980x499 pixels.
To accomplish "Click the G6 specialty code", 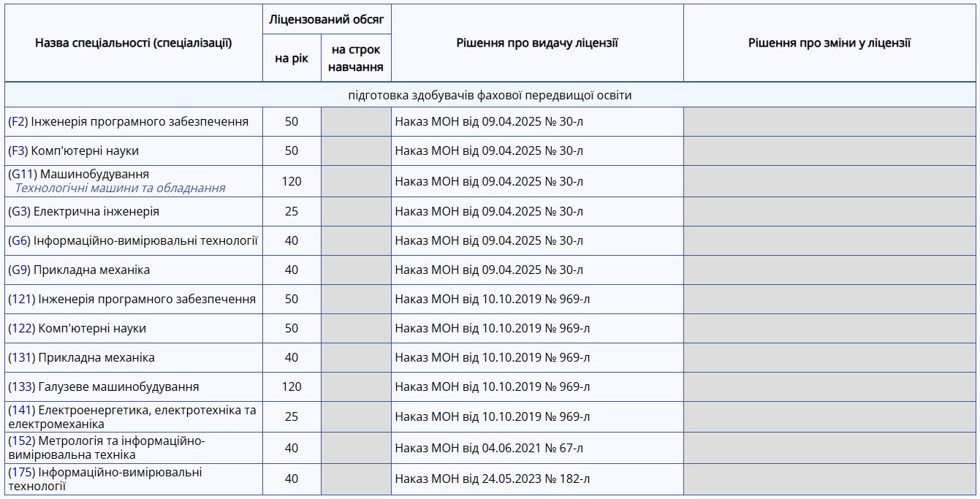I will coord(20,240).
